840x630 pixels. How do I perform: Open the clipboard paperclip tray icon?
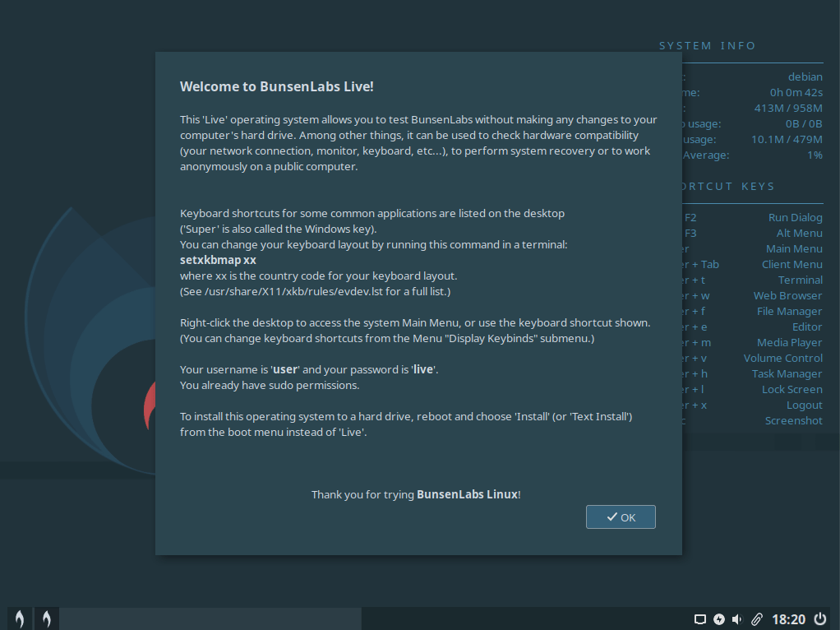[x=756, y=619]
